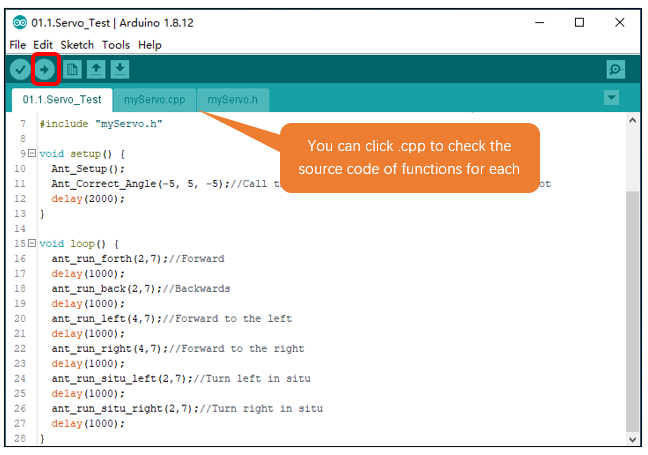Switch to the 01.1.Servo_Test tab

[x=62, y=100]
